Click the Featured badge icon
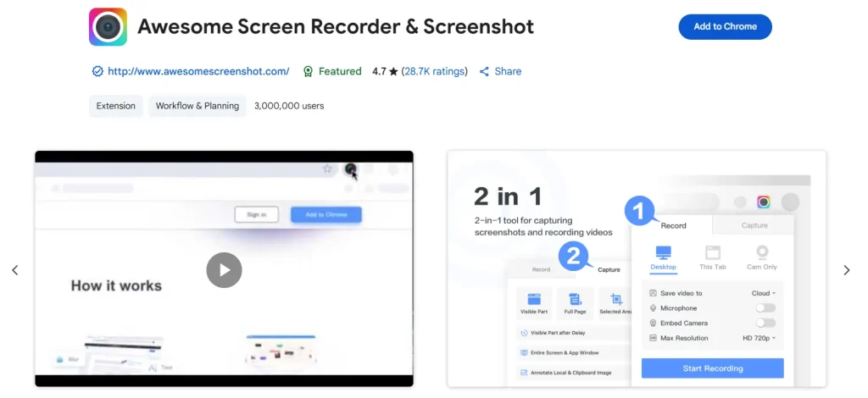The height and width of the screenshot is (398, 868). click(x=309, y=71)
